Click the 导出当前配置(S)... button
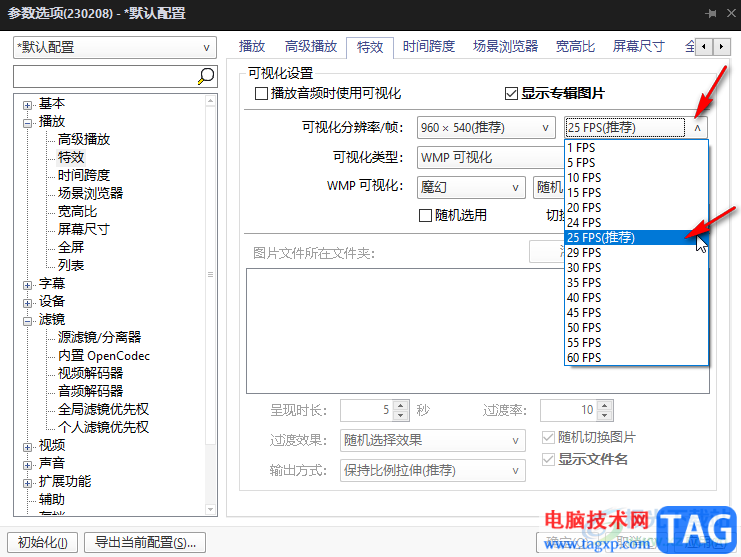Image resolution: width=741 pixels, height=557 pixels. tap(145, 542)
